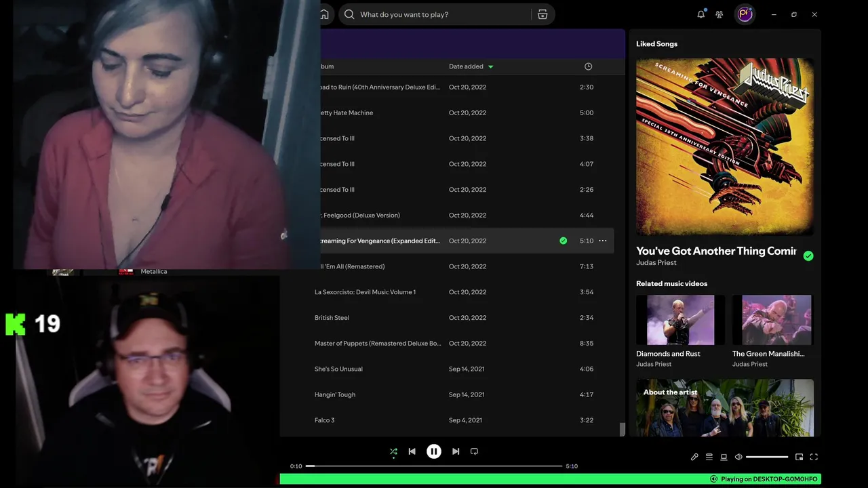Viewport: 868px width, 488px height.
Task: Open Friend Activity icon
Action: (719, 14)
